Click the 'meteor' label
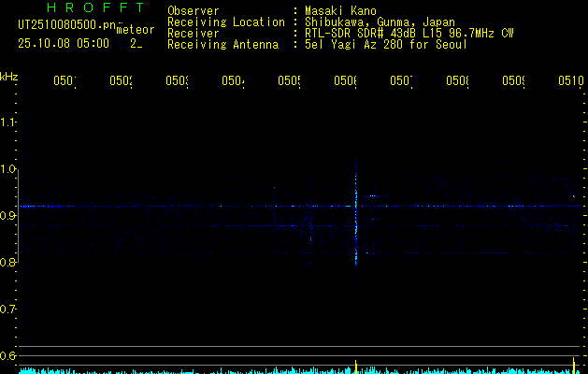Image resolution: width=588 pixels, height=374 pixels. tap(136, 30)
